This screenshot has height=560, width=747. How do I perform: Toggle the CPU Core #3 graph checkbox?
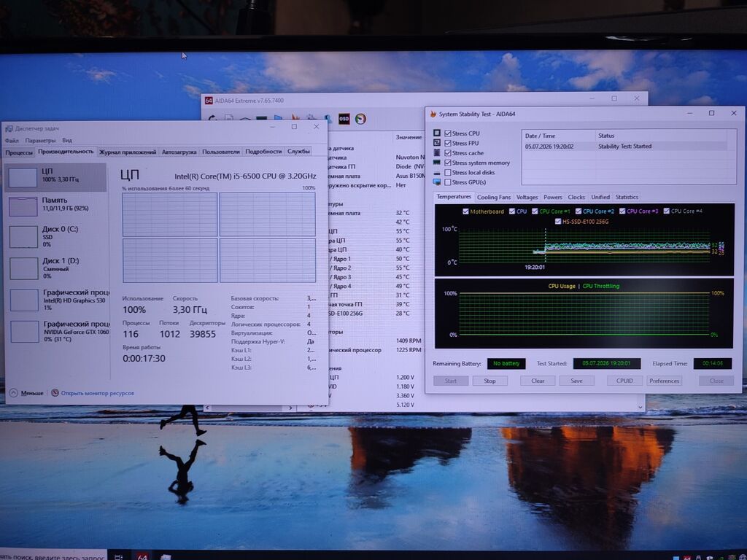pyautogui.click(x=622, y=211)
